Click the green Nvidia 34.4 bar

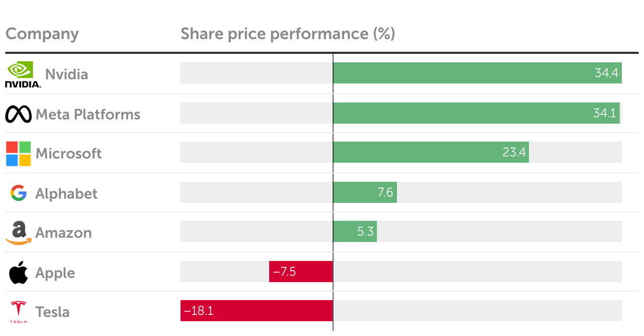477,73
